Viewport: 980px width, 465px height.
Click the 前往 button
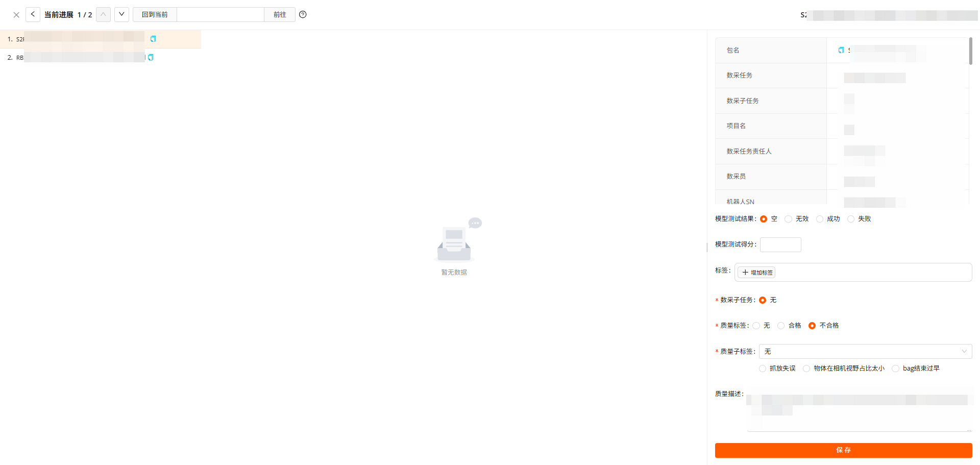coord(280,14)
